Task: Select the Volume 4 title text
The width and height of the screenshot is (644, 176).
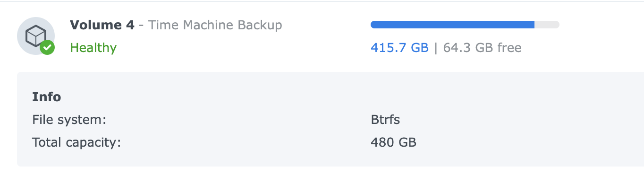Action: click(102, 25)
